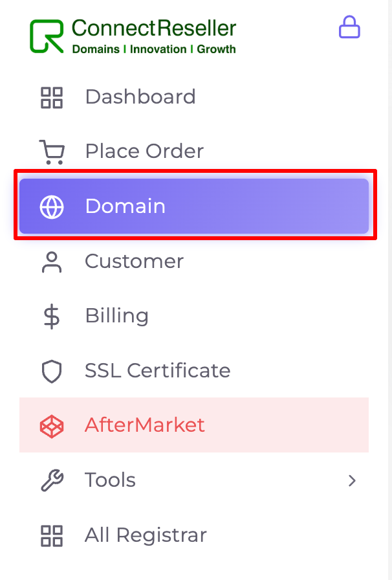
Task: Go to the Customer section
Action: [x=194, y=261]
